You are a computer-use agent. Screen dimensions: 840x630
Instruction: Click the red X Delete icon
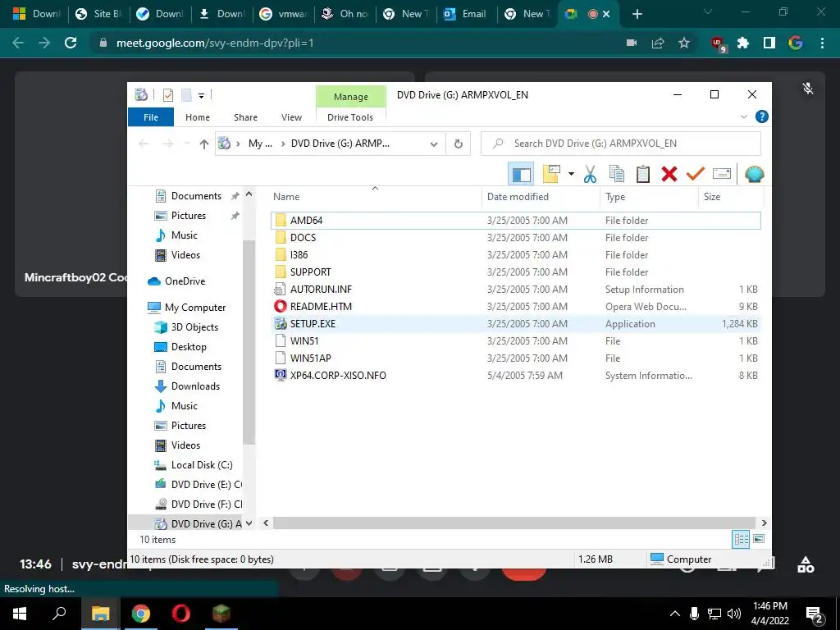point(669,174)
